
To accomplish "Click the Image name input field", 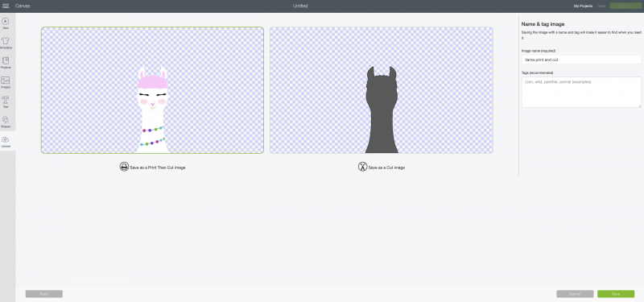I will [581, 60].
